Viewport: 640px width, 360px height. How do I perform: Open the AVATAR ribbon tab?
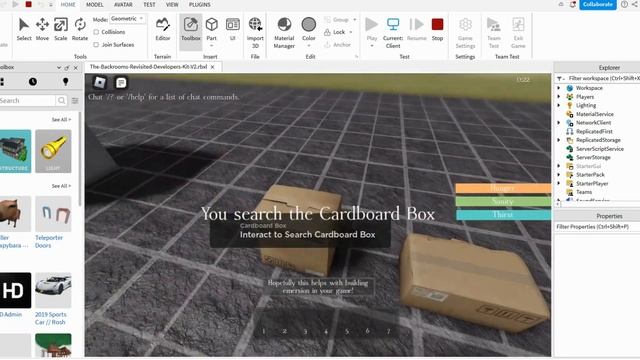123,4
